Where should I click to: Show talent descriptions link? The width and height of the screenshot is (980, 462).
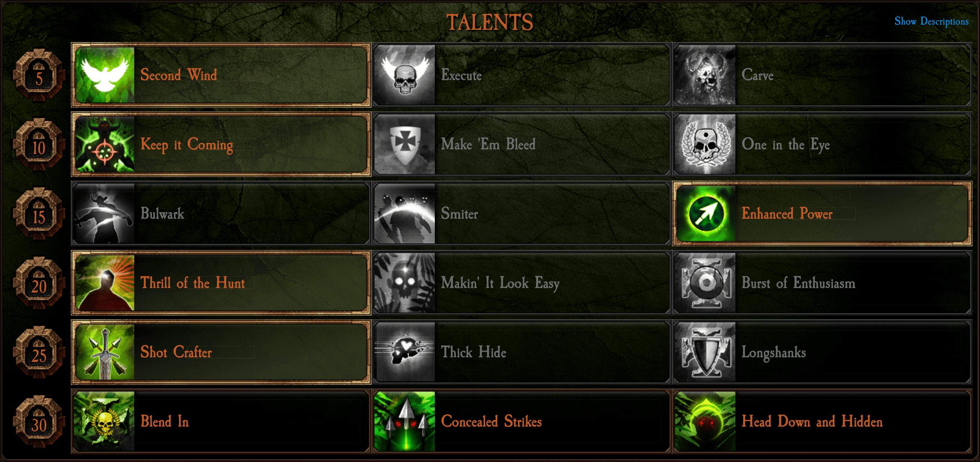pyautogui.click(x=931, y=21)
